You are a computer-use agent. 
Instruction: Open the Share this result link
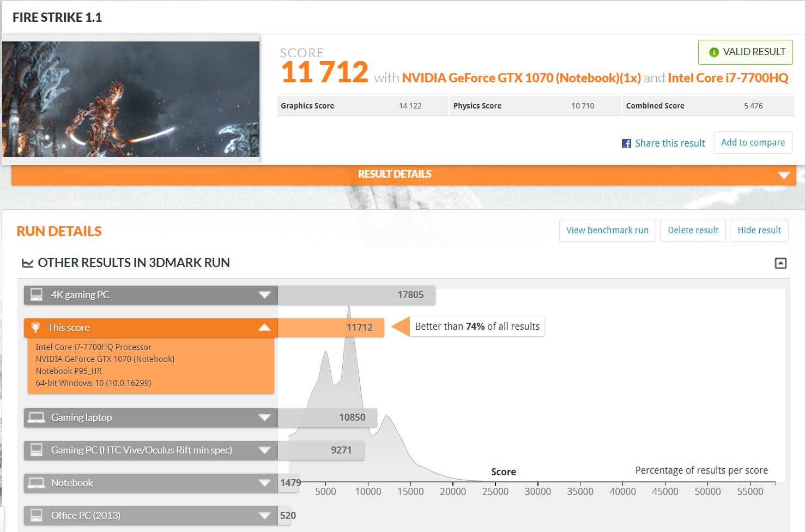click(x=670, y=143)
